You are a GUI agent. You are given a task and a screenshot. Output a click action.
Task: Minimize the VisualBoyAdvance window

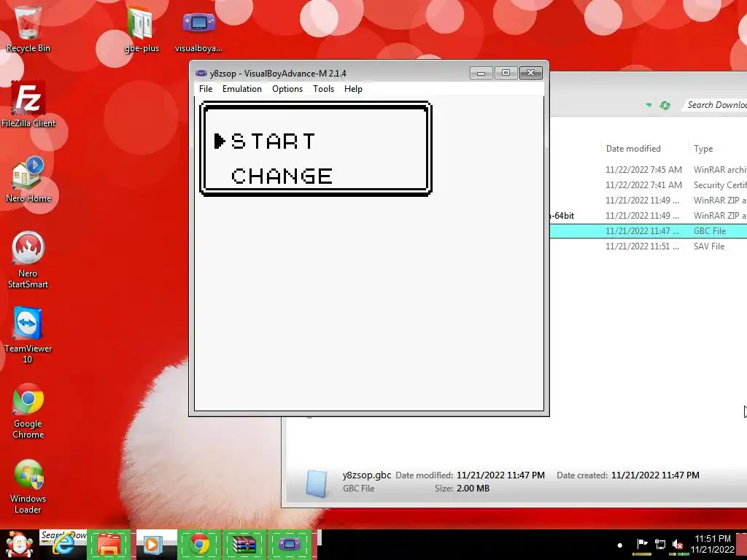[481, 73]
